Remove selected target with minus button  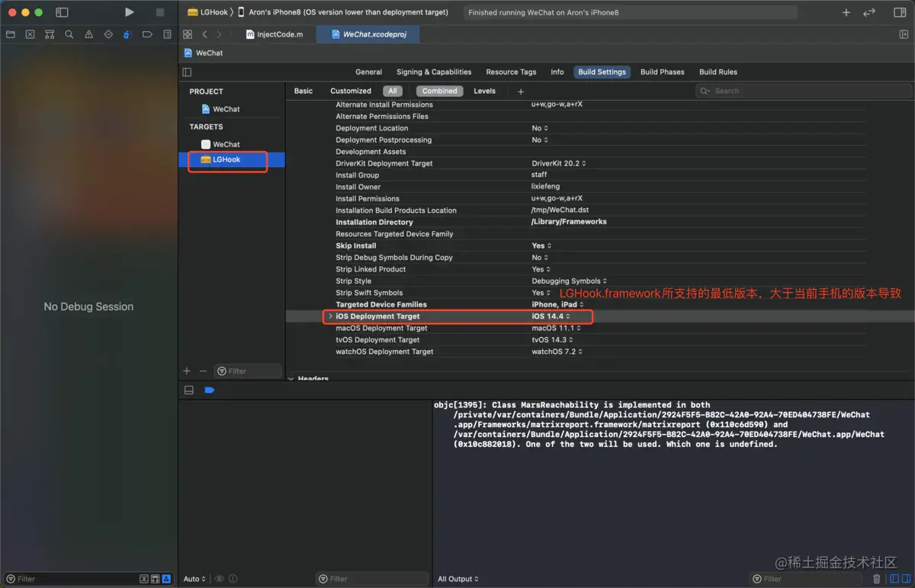(x=203, y=371)
